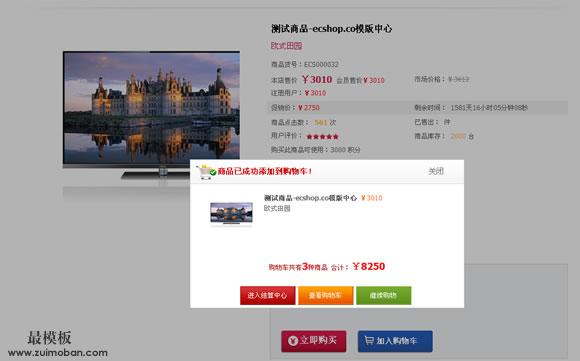Image resolution: width=580 pixels, height=361 pixels.
Task: Click the cart success icon in popup
Action: [x=206, y=172]
